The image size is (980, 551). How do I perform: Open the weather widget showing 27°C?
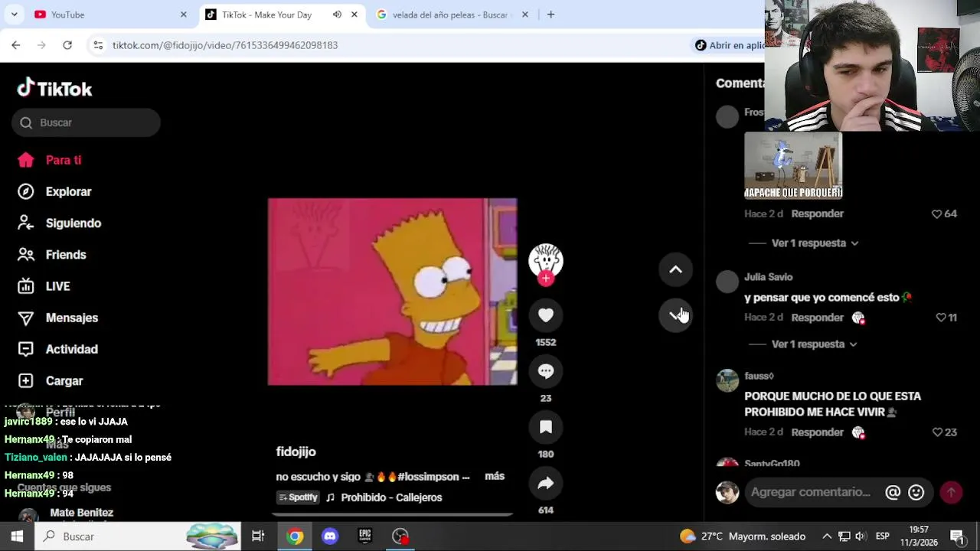[x=742, y=536]
